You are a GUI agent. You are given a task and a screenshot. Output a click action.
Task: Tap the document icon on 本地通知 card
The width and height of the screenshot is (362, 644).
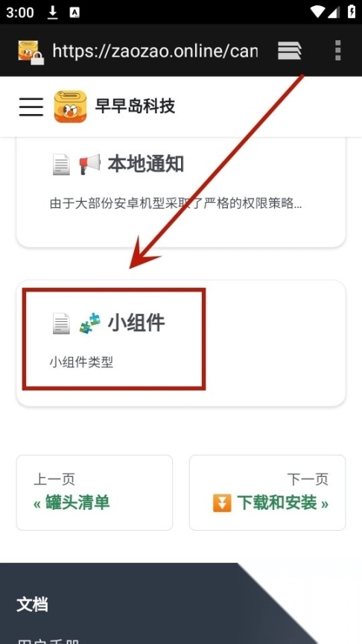tap(62, 165)
